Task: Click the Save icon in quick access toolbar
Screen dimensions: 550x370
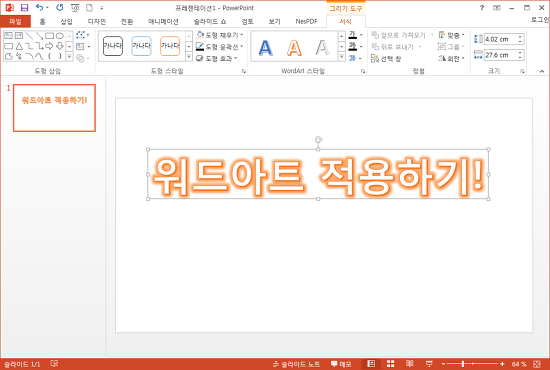Action: 24,8
